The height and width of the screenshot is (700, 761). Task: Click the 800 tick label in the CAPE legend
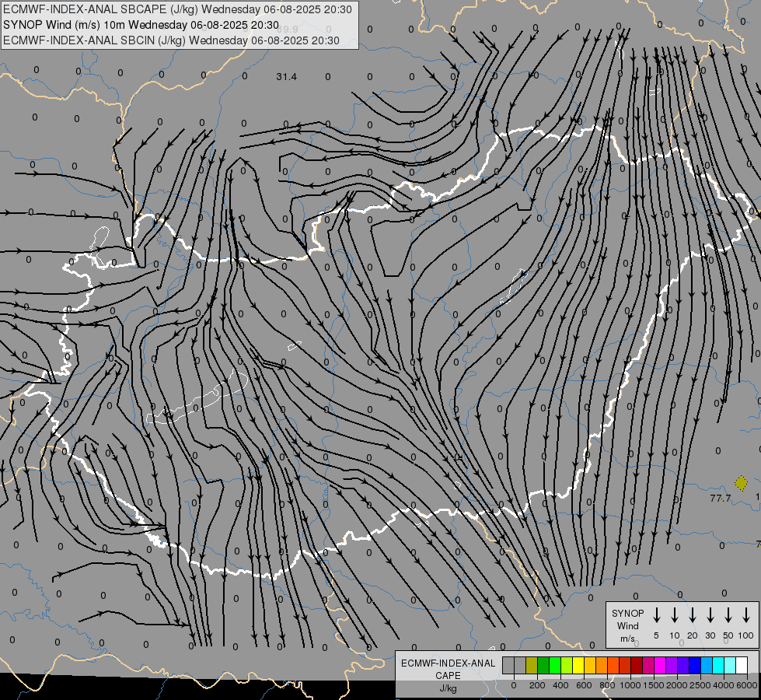pos(607,685)
